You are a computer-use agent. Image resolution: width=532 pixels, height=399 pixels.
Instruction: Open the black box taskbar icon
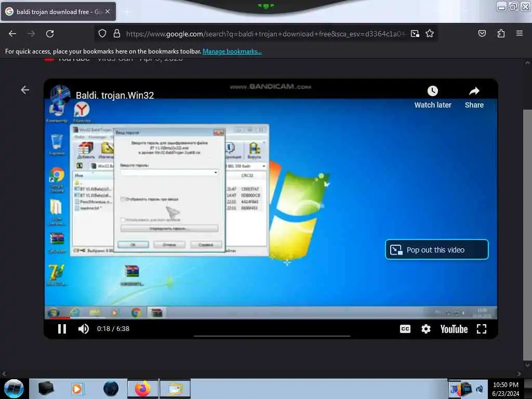coord(46,389)
